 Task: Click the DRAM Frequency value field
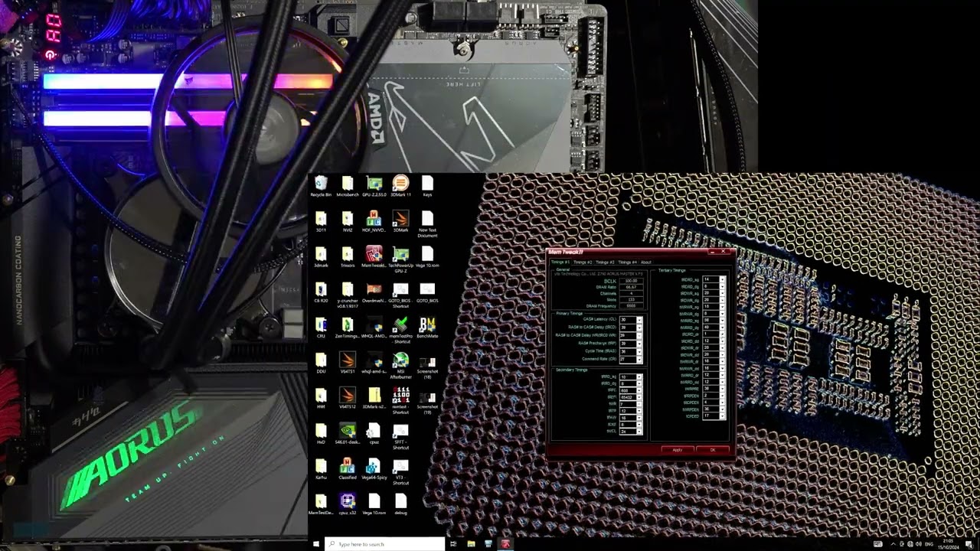point(632,305)
